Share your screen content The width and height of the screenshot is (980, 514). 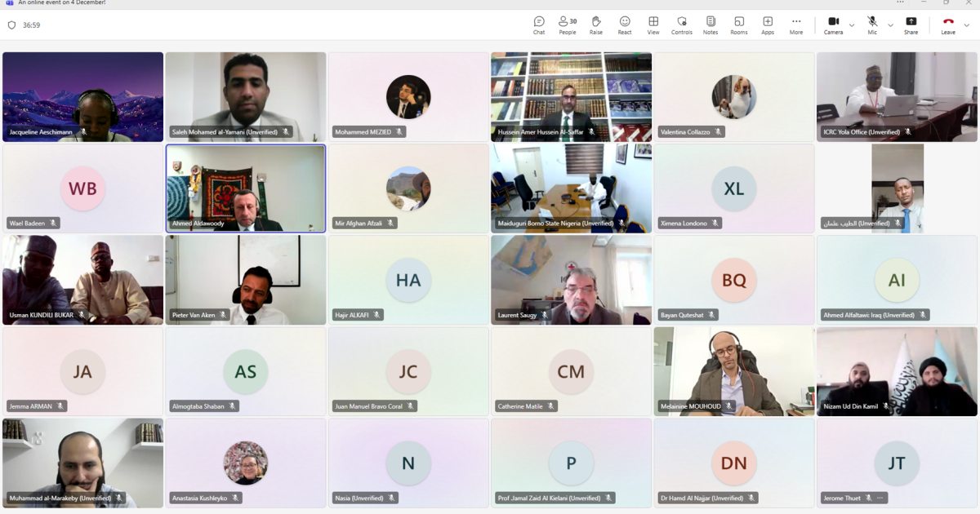click(911, 25)
